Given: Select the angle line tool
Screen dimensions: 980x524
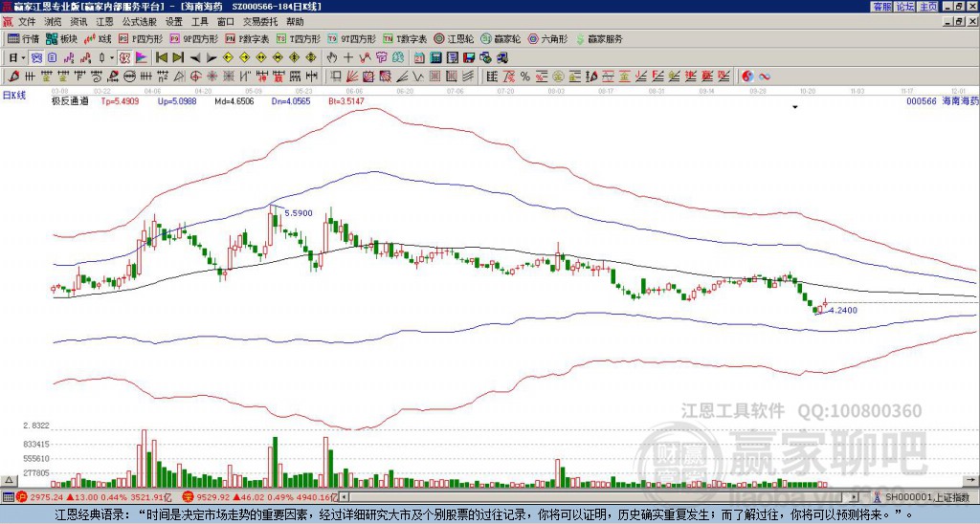Looking at the screenshot, I should pyautogui.click(x=402, y=76).
